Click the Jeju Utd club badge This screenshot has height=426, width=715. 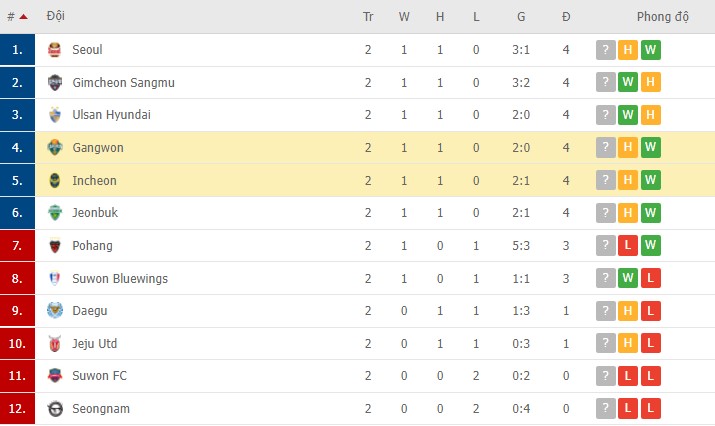coord(55,344)
